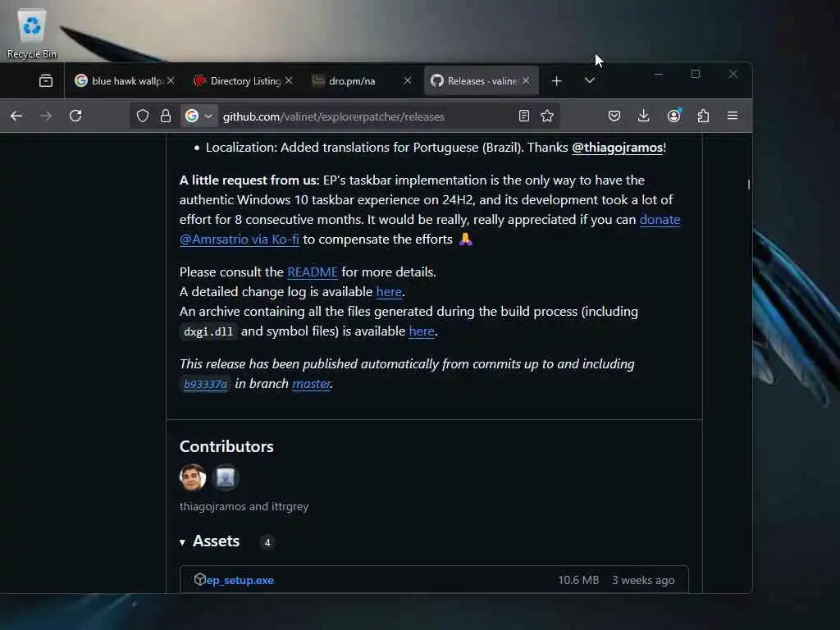Click the ep_setup.exe package icon
The width and height of the screenshot is (840, 630).
200,579
